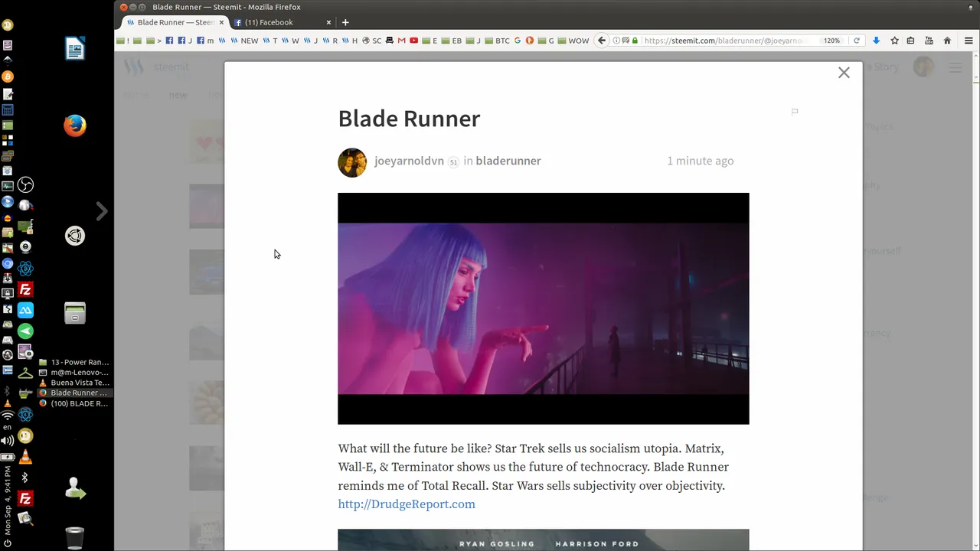Open the Gmail bookmark icon
This screenshot has height=551, width=980.
[401, 41]
